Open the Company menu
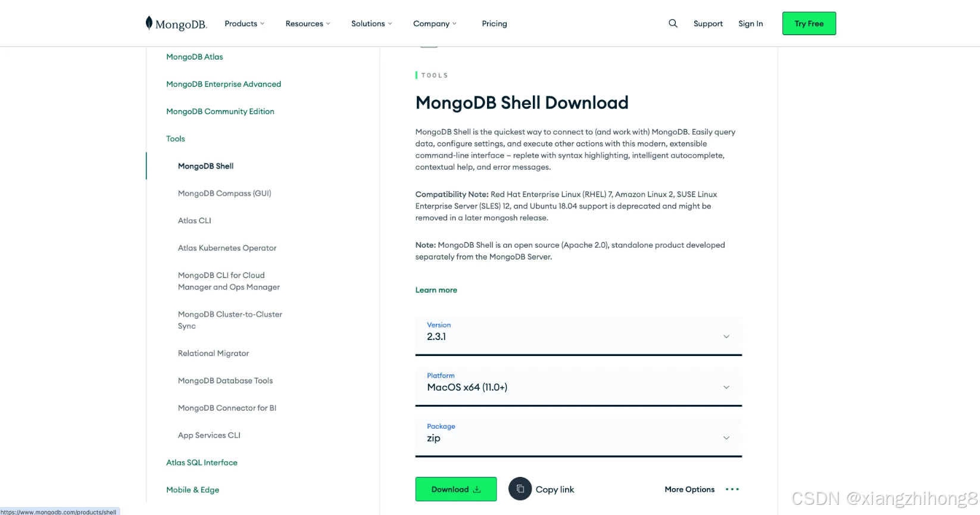 (435, 24)
